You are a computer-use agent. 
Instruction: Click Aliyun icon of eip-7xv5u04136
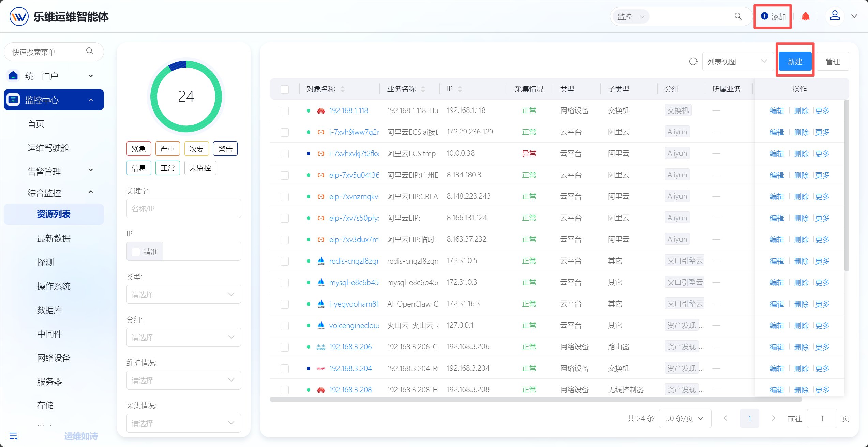(321, 175)
